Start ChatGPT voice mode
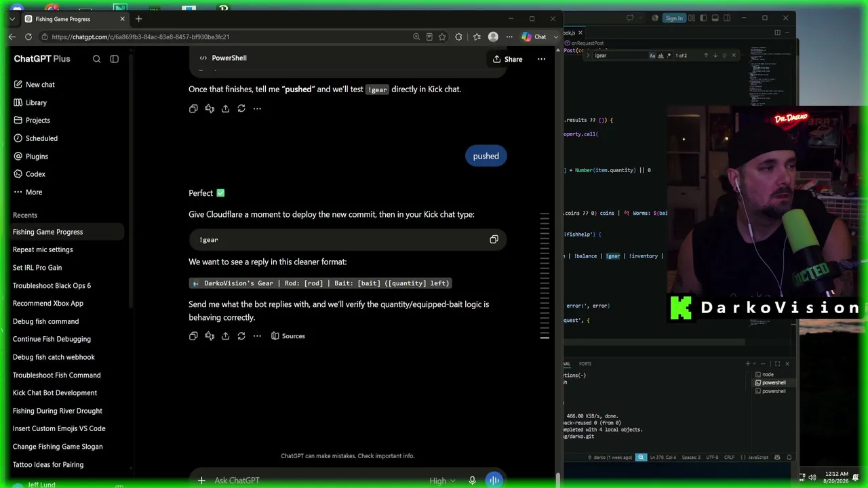 pyautogui.click(x=494, y=480)
